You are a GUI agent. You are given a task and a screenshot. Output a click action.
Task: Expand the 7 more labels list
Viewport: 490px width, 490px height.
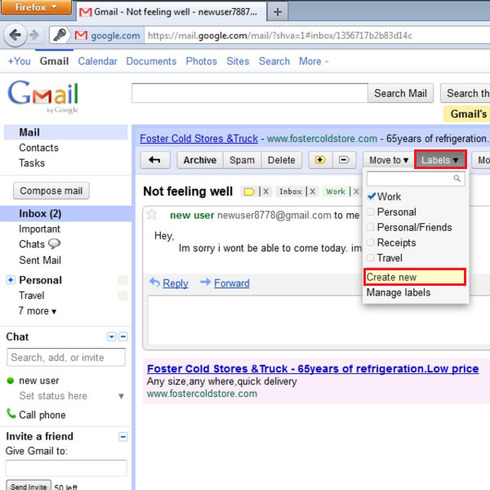pyautogui.click(x=37, y=311)
